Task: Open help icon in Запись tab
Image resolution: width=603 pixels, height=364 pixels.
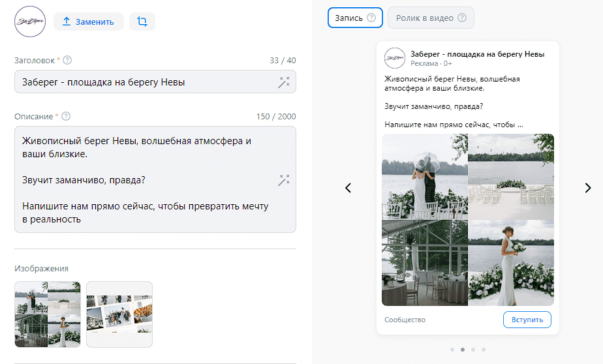Action: 371,18
